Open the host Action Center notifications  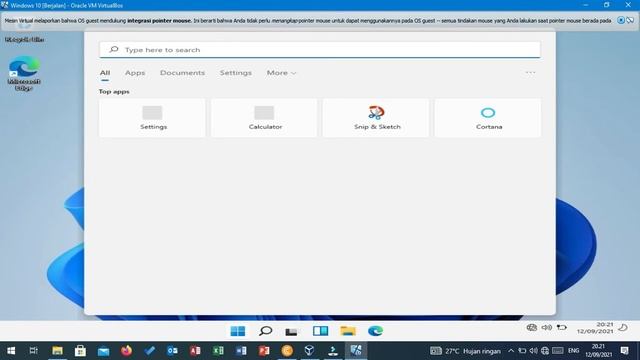pos(624,351)
